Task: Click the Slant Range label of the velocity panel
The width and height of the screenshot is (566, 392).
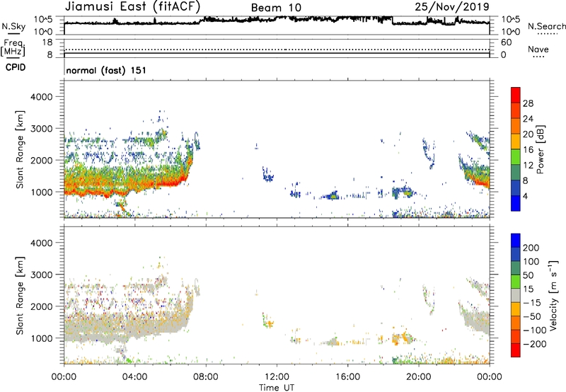Action: coord(20,296)
